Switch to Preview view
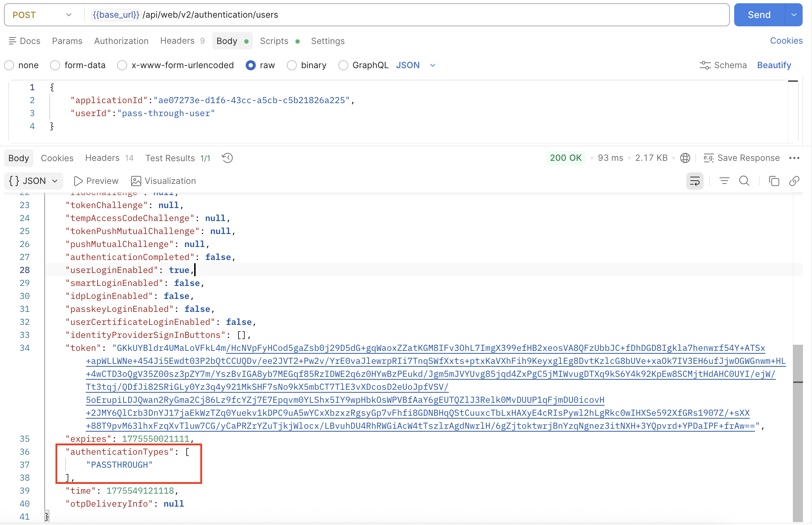 click(x=96, y=181)
